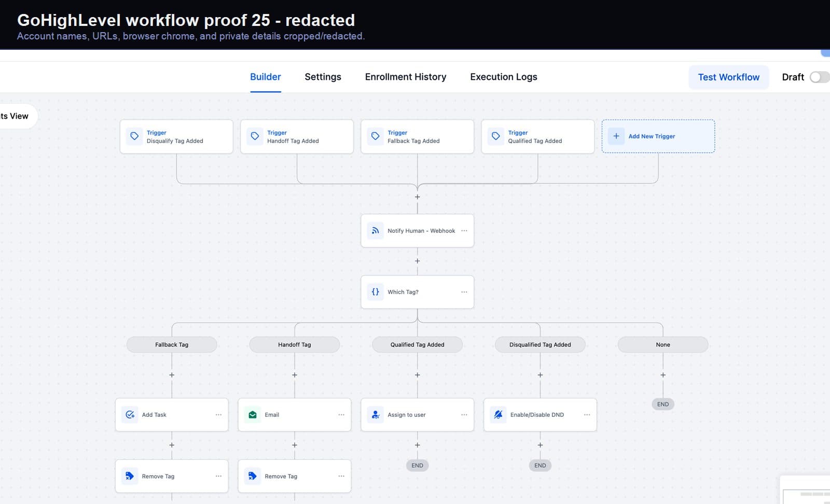Click the Add New Trigger label
The image size is (830, 504).
[x=652, y=136]
